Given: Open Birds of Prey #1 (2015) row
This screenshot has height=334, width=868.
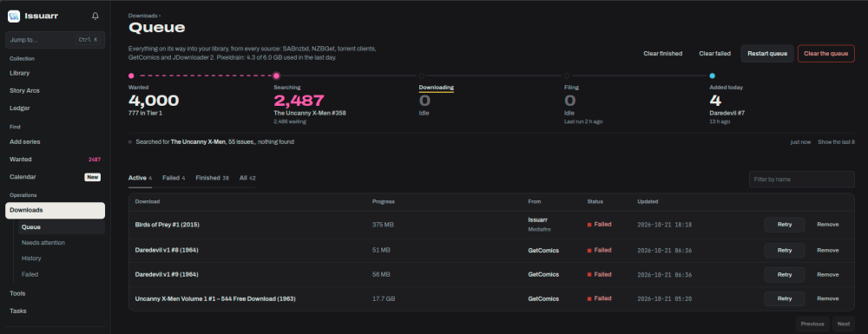Looking at the screenshot, I should click(x=168, y=225).
